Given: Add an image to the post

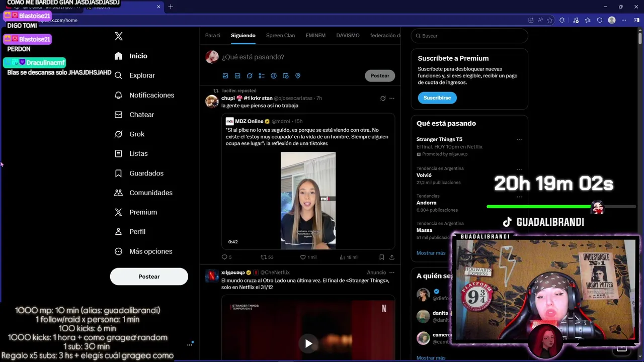Looking at the screenshot, I should 225,76.
